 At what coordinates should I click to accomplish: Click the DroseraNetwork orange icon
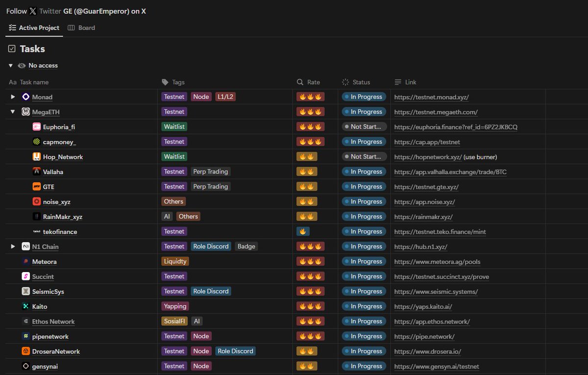pos(26,351)
